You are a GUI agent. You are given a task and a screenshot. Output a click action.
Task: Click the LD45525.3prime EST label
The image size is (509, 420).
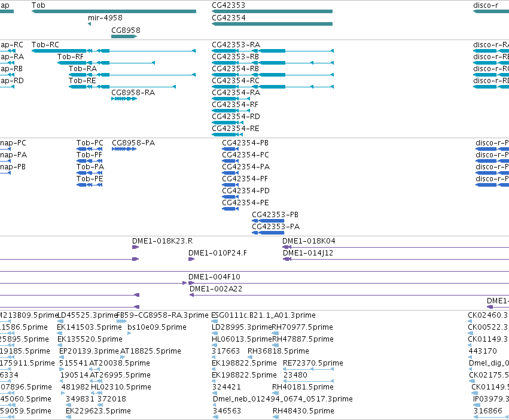pos(87,316)
